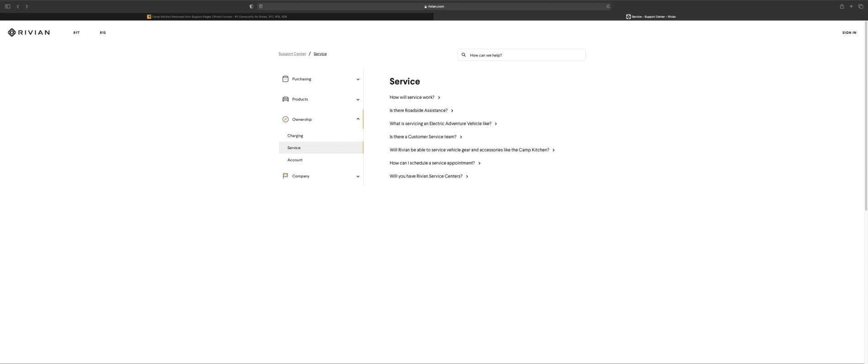Click the rivian.com address bar
The image size is (868, 364).
point(434,6)
